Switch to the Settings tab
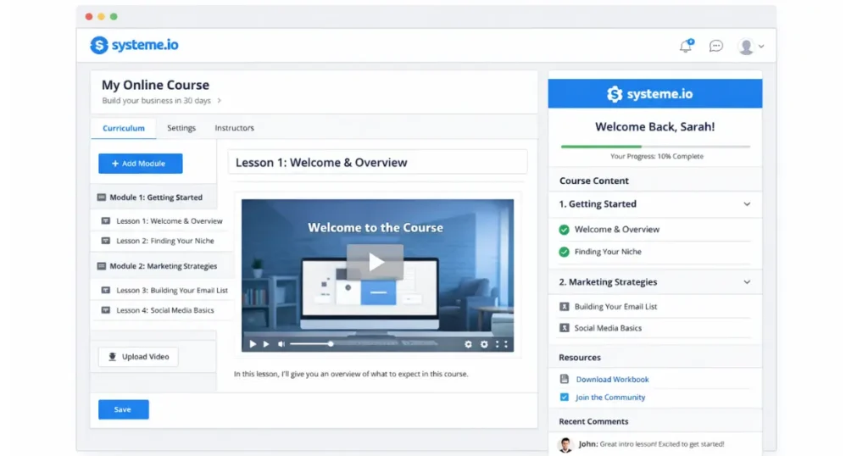This screenshot has width=868, height=456. 181,128
